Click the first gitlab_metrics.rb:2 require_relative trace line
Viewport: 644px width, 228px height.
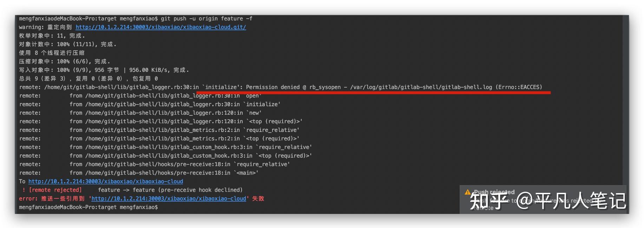point(159,130)
